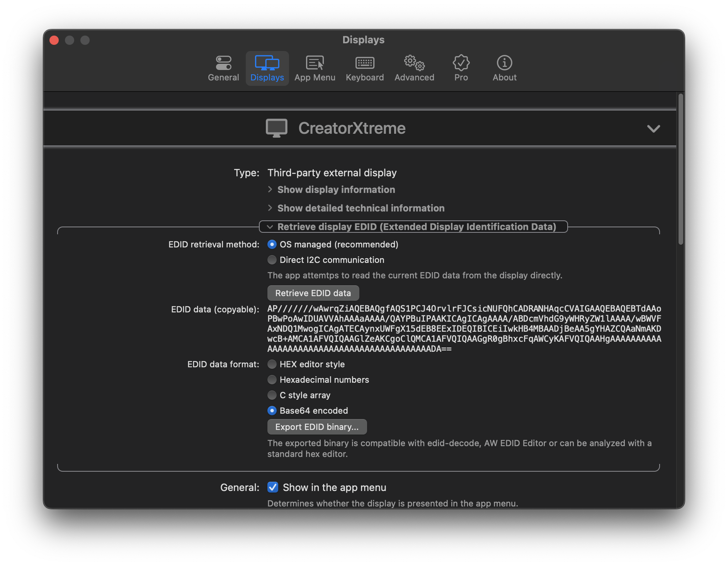Select OS managed EDID retrieval method

(x=272, y=244)
